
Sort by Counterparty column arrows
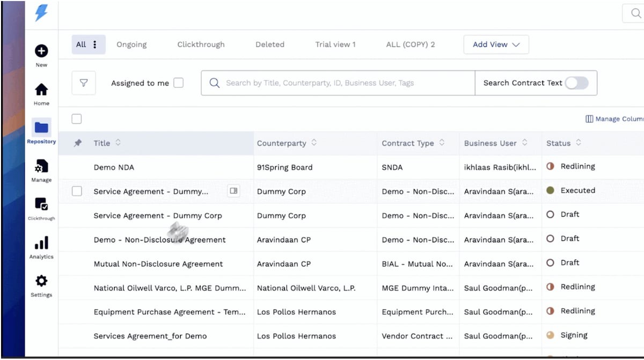click(314, 143)
